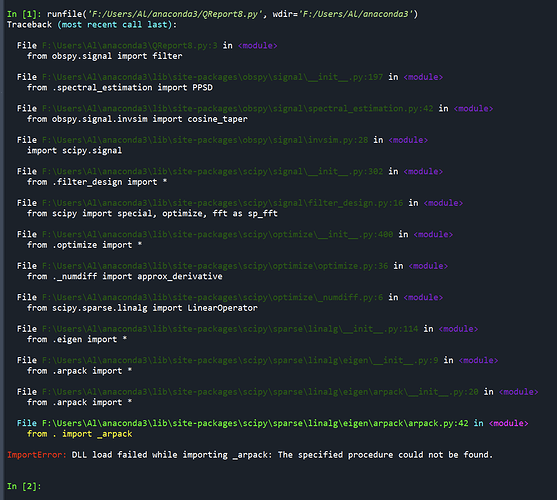Open the scipy\signal\__init__.py:302 file link
The height and width of the screenshot is (500, 557).
click(212, 172)
